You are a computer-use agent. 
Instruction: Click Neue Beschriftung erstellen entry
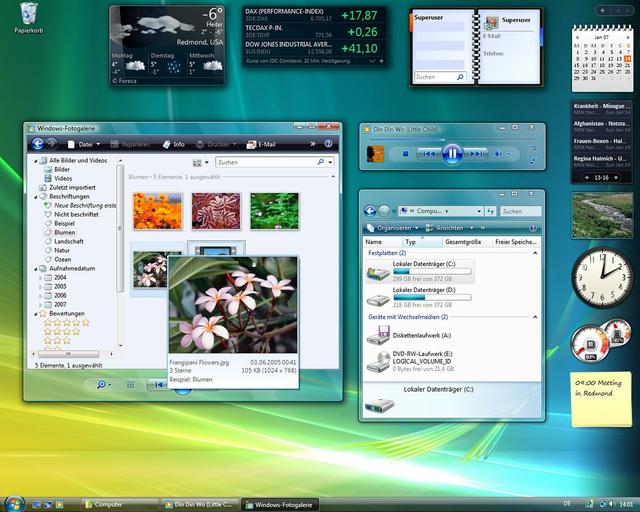[x=85, y=205]
